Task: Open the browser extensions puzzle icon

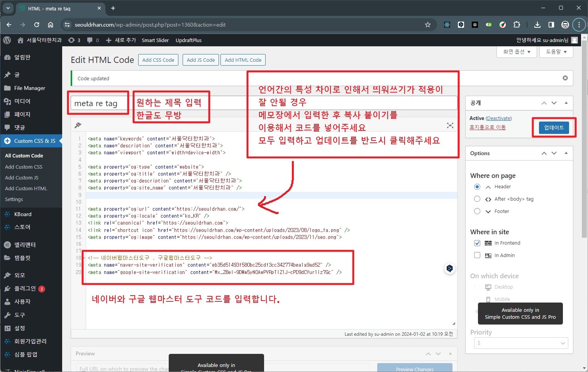Action: pos(517,25)
